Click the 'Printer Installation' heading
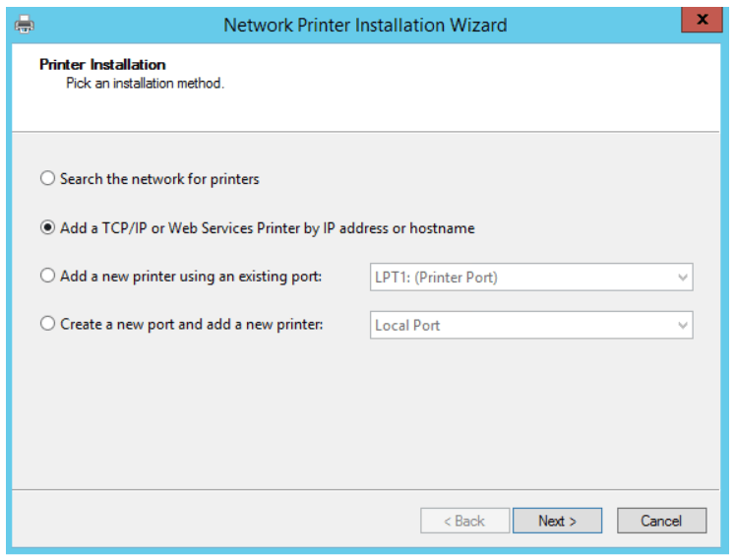The image size is (736, 560). [x=102, y=65]
